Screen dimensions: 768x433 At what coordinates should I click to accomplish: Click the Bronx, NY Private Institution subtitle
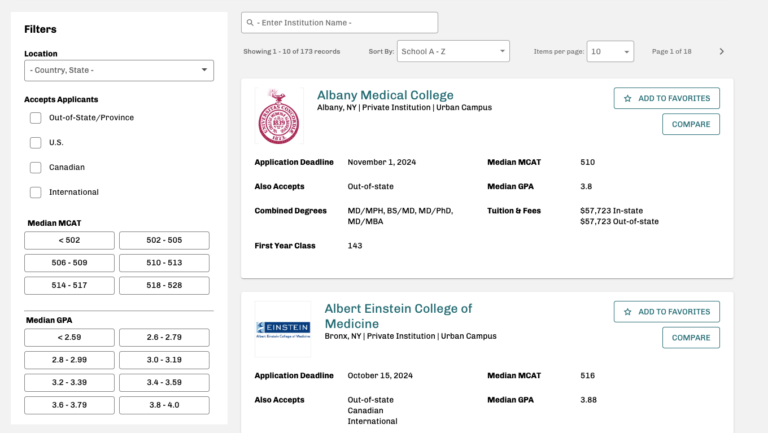(x=410, y=336)
